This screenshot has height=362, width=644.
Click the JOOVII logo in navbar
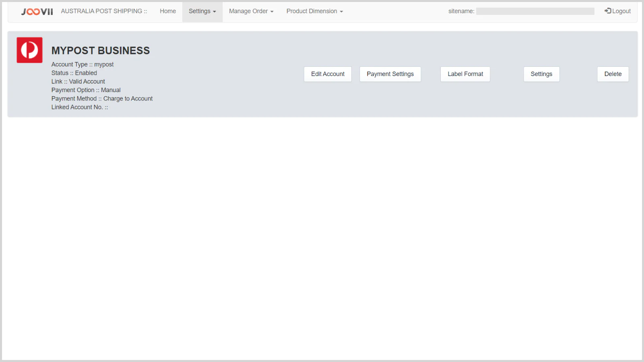tap(37, 12)
